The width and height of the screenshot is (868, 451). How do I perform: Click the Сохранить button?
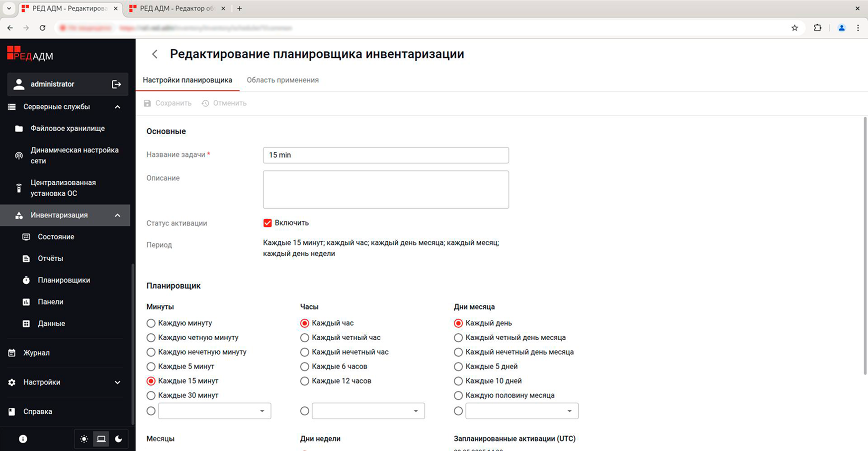pos(168,103)
